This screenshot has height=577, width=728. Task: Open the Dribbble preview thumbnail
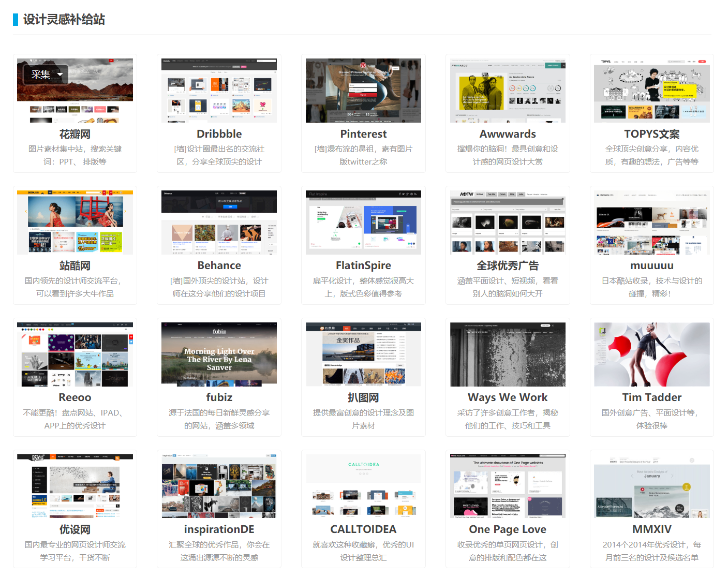click(219, 91)
